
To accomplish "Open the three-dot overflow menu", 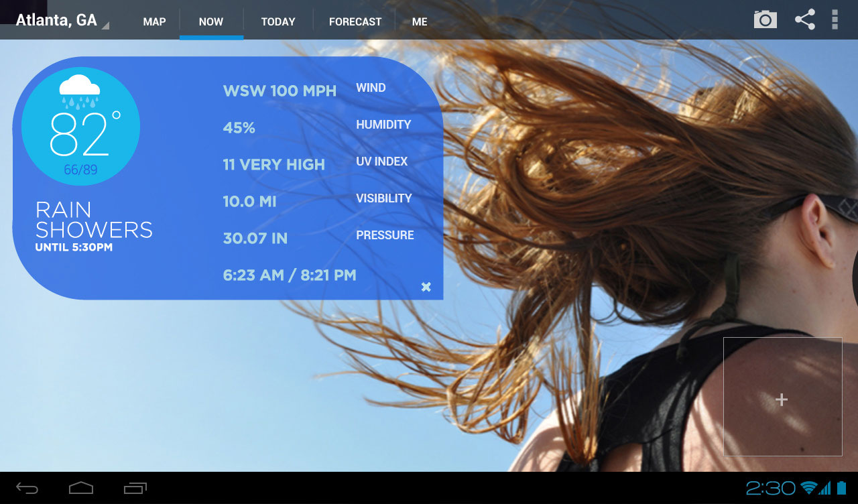I will click(835, 19).
